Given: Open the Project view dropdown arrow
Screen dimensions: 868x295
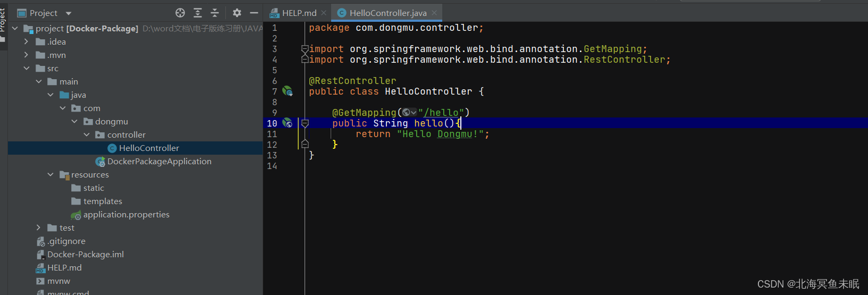Looking at the screenshot, I should [x=68, y=13].
